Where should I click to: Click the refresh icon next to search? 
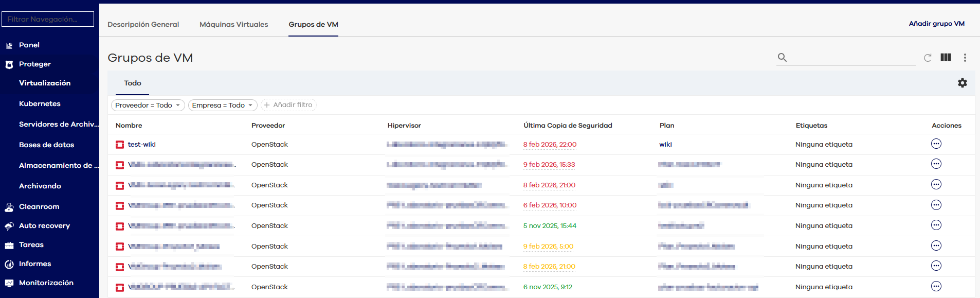[x=928, y=58]
